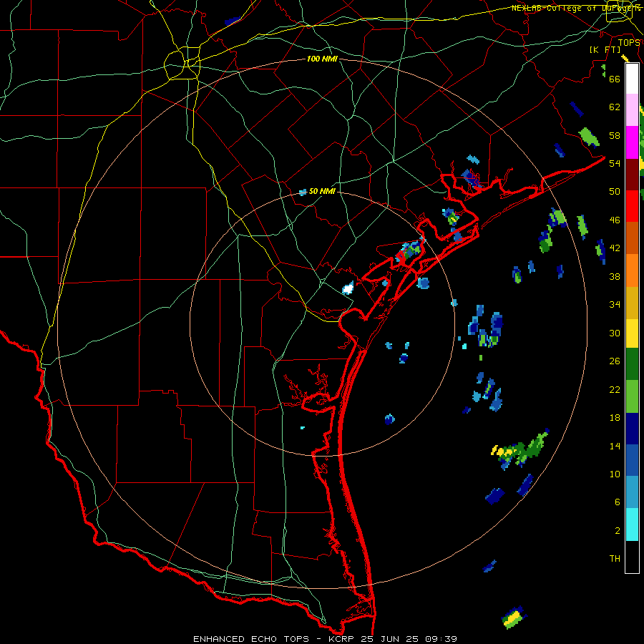Screen dimensions: 644x644
Task: Select the legend value '38'
Action: pyautogui.click(x=615, y=276)
